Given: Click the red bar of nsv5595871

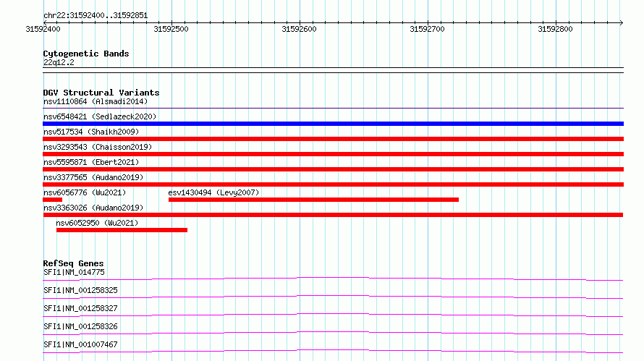Looking at the screenshot, I should pos(333,169).
